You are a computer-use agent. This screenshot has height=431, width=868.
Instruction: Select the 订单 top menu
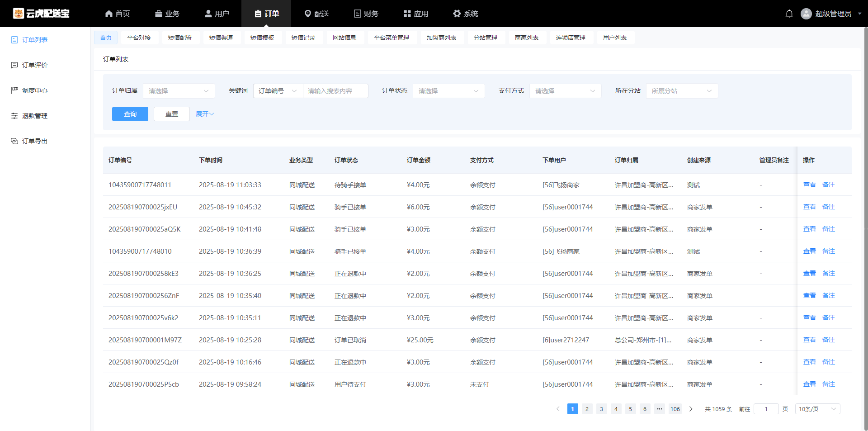click(266, 14)
